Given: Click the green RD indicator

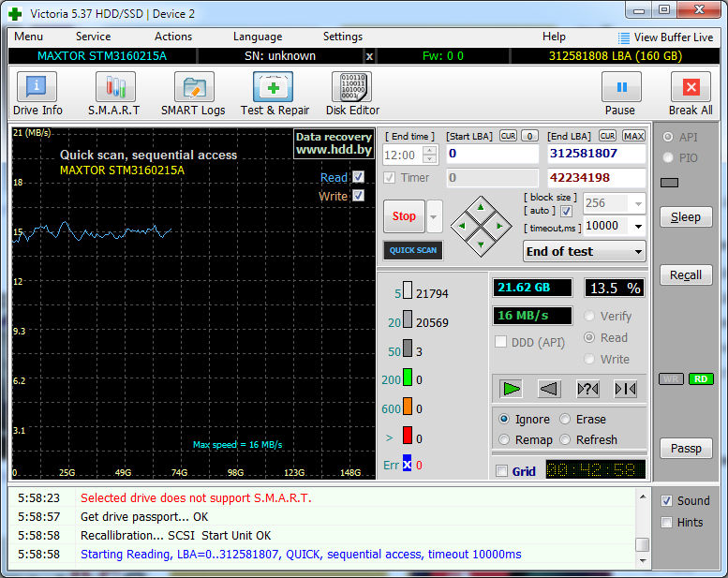Looking at the screenshot, I should pos(701,378).
